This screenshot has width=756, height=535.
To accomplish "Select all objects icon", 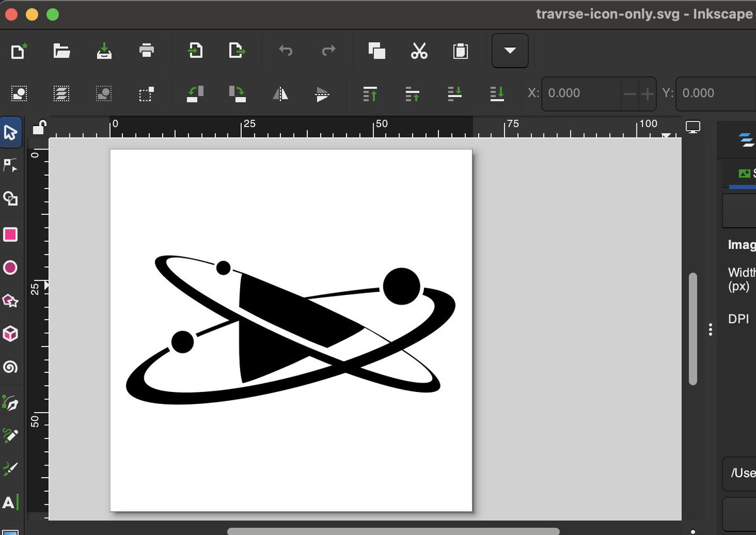I will (19, 94).
